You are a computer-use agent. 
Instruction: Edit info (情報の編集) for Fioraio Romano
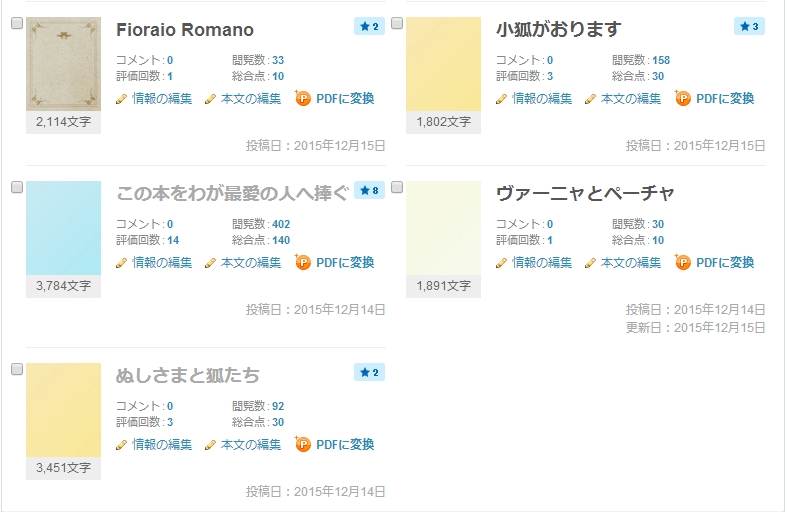(162, 99)
